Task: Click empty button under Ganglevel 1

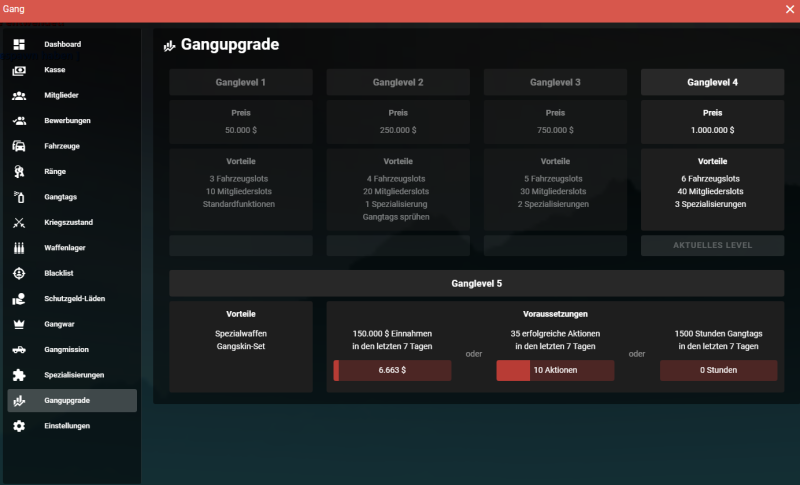Action: [241, 245]
